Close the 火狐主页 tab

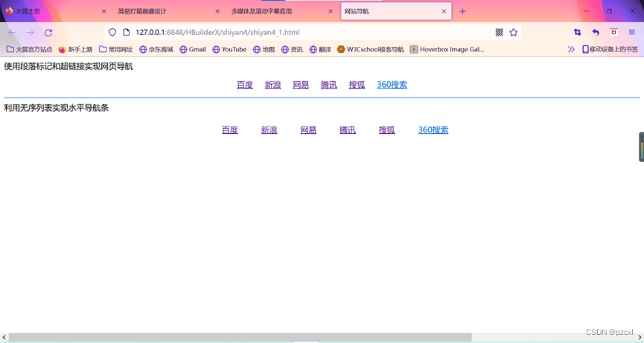104,11
